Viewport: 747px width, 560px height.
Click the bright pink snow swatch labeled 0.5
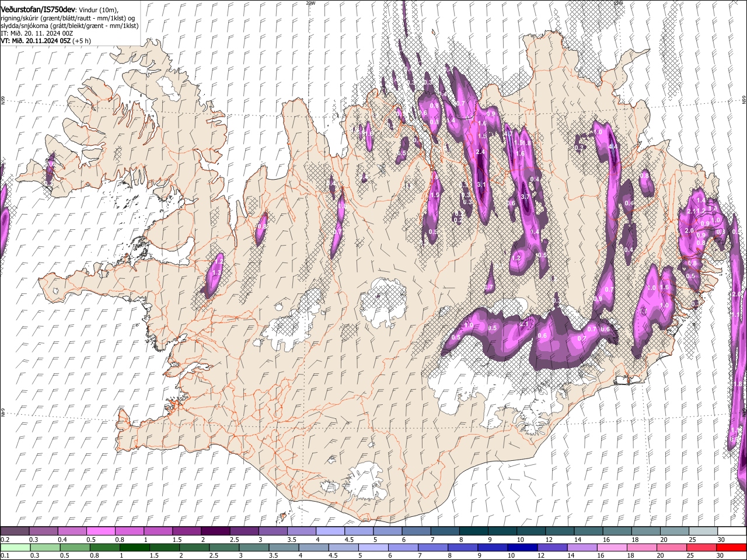[x=100, y=531]
